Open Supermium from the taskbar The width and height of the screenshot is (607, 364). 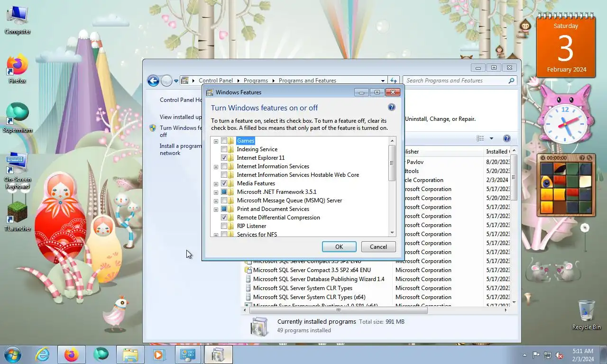[101, 355]
